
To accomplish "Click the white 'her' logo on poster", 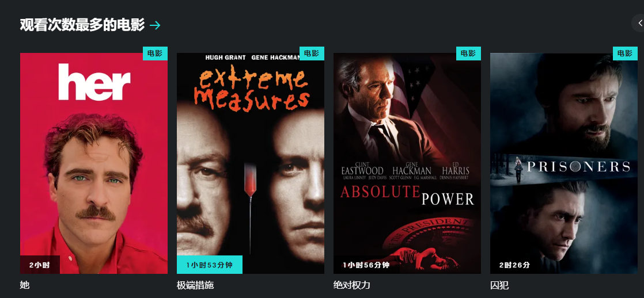I will (94, 82).
